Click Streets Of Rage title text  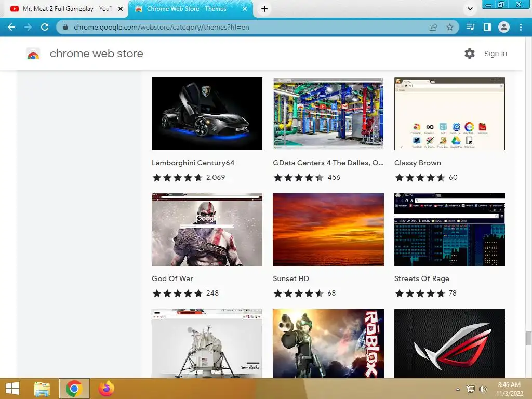(x=422, y=278)
